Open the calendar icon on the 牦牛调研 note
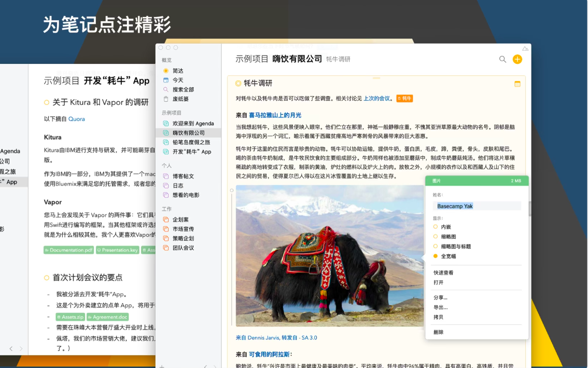The height and width of the screenshot is (368, 588). (517, 84)
